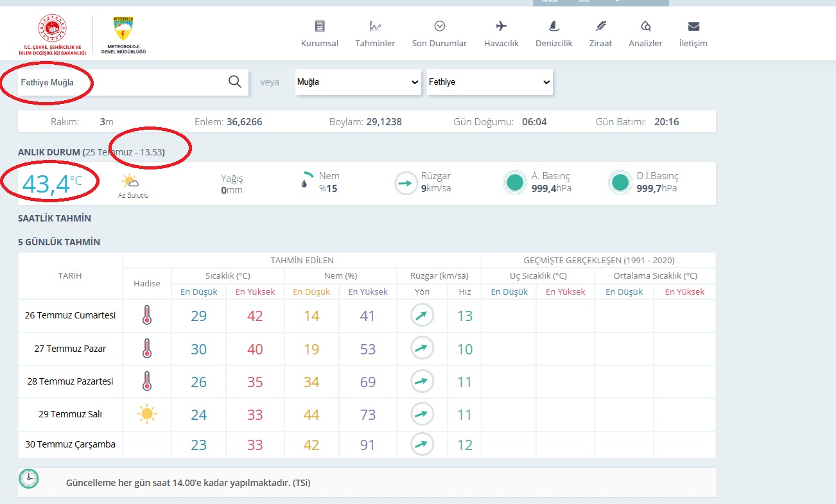Click the İletişim envelope icon

(x=693, y=26)
